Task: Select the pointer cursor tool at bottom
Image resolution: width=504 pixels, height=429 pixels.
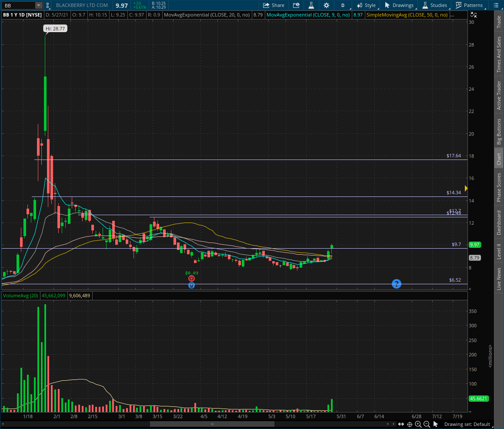Action: [436, 424]
